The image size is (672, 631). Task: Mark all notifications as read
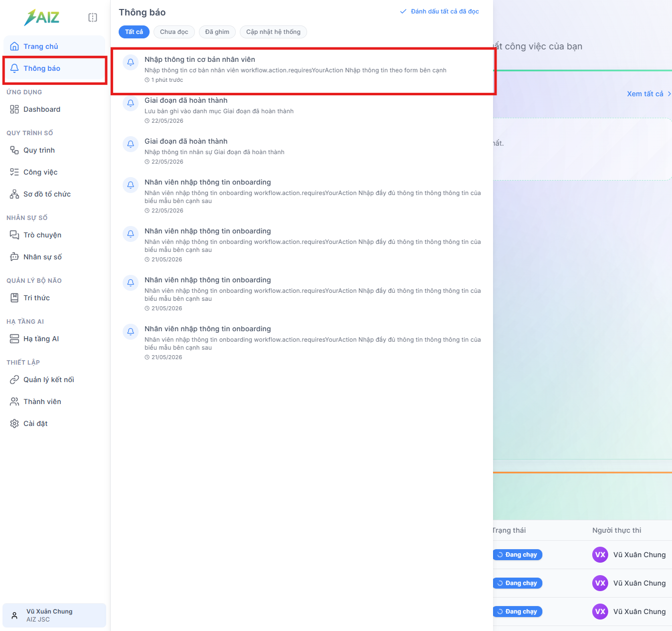click(x=439, y=11)
